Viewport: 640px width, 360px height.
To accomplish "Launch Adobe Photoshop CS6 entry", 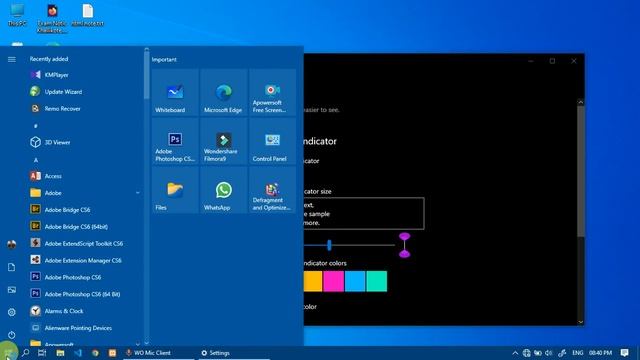I will pos(84,277).
